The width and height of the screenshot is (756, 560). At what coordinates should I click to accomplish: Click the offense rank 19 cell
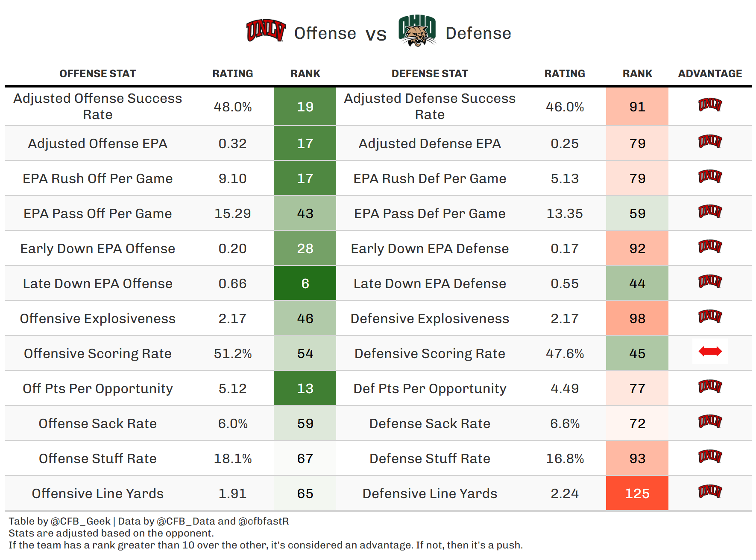click(x=305, y=107)
